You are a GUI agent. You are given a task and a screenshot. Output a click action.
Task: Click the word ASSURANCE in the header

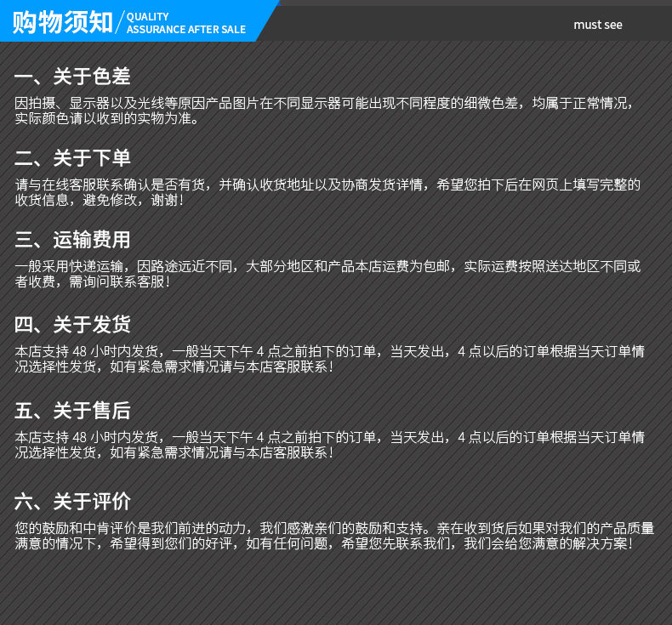pos(156,30)
